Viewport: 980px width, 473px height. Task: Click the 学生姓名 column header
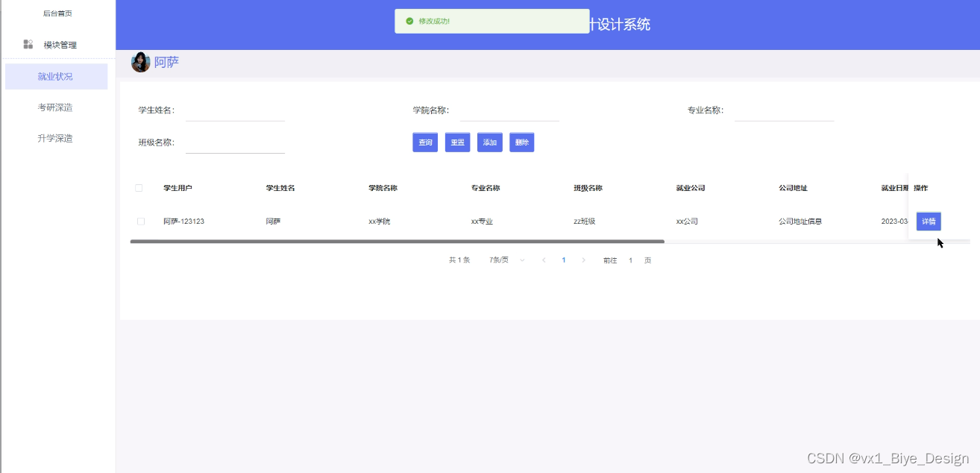pos(280,188)
